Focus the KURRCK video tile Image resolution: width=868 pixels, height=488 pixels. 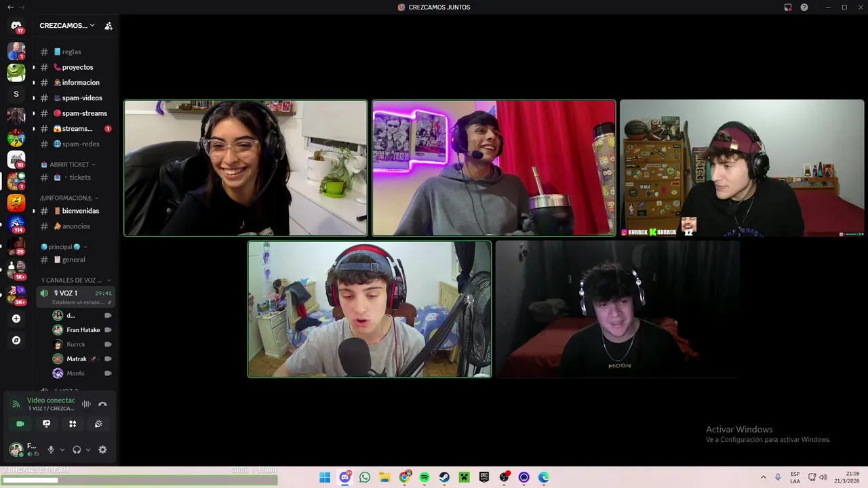click(x=742, y=168)
